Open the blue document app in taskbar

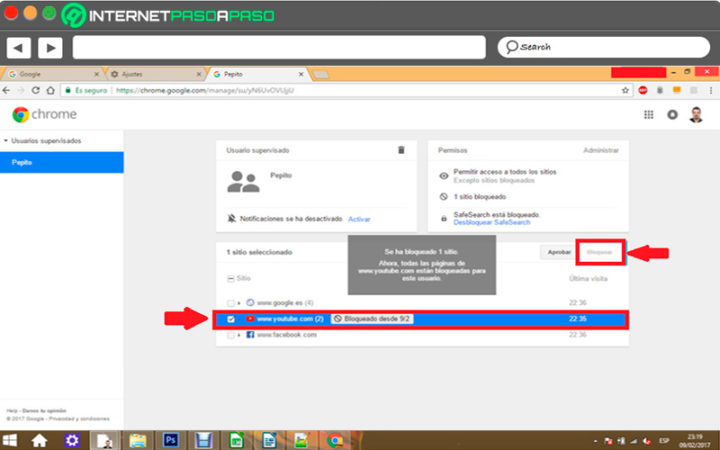(269, 440)
